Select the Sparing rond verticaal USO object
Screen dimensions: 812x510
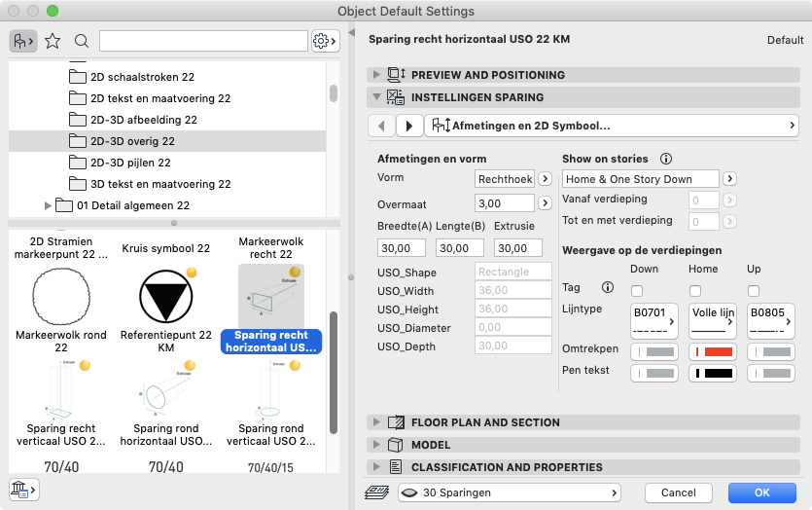(x=271, y=404)
